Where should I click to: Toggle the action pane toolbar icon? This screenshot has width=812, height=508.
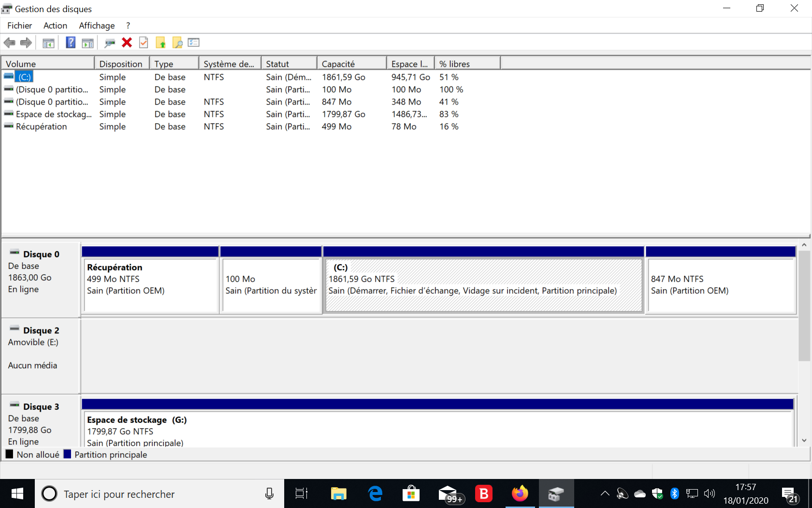point(87,43)
